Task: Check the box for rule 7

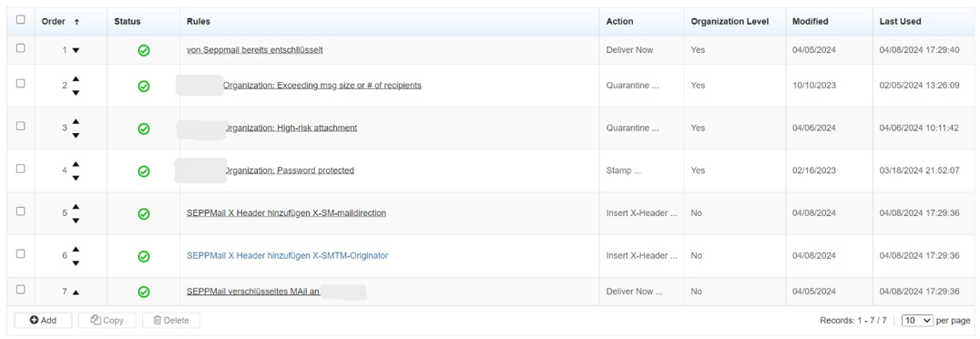Action: [x=21, y=289]
